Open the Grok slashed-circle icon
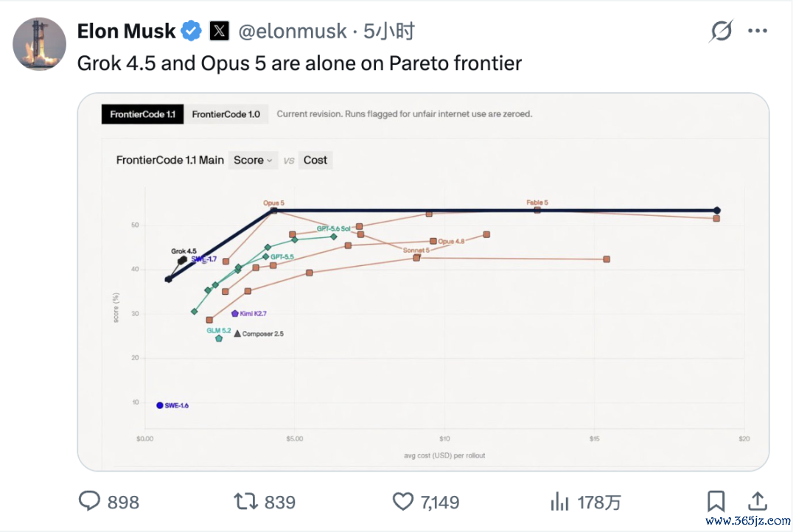The height and width of the screenshot is (532, 796). coord(721,31)
